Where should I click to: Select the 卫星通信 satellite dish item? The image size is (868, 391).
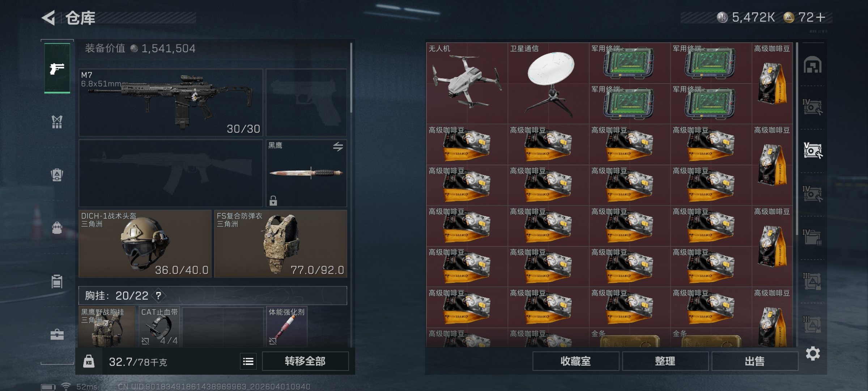(548, 83)
